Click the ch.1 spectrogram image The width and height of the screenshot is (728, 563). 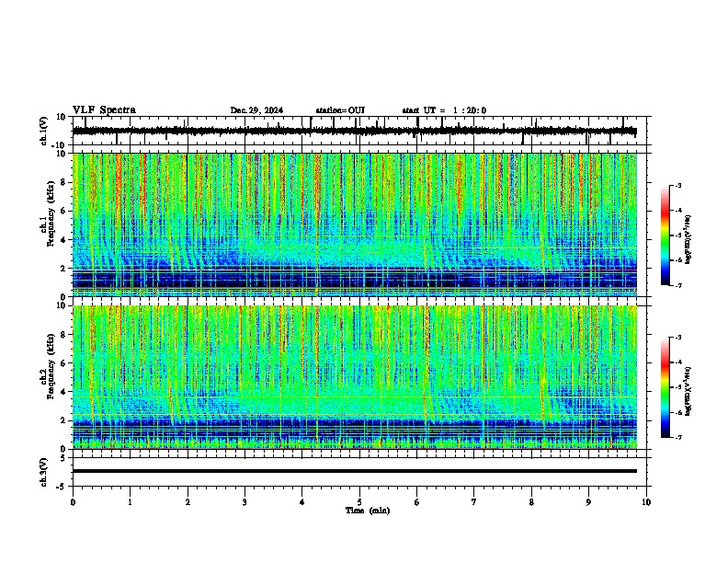click(x=355, y=224)
